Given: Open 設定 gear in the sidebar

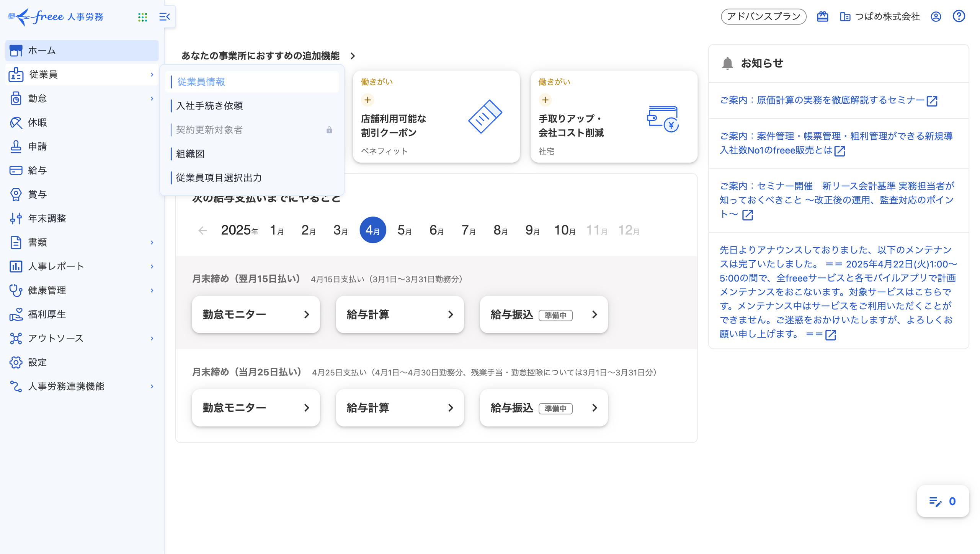Looking at the screenshot, I should pyautogui.click(x=38, y=362).
